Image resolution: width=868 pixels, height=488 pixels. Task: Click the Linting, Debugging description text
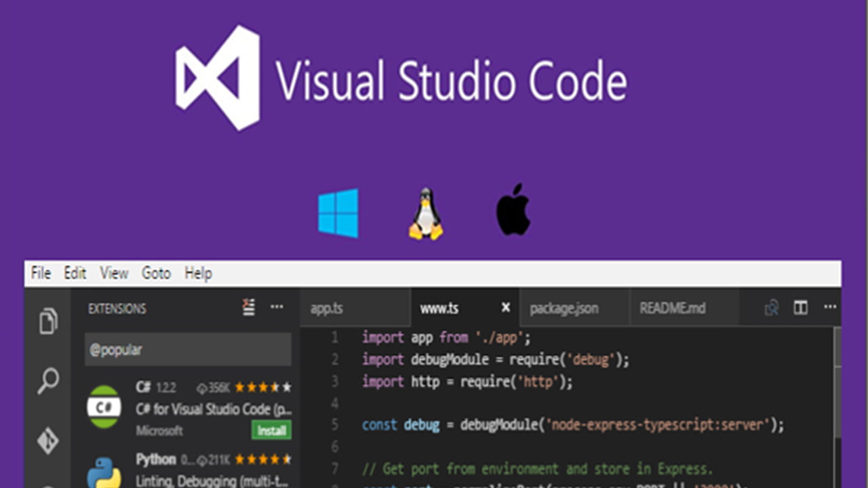[214, 481]
